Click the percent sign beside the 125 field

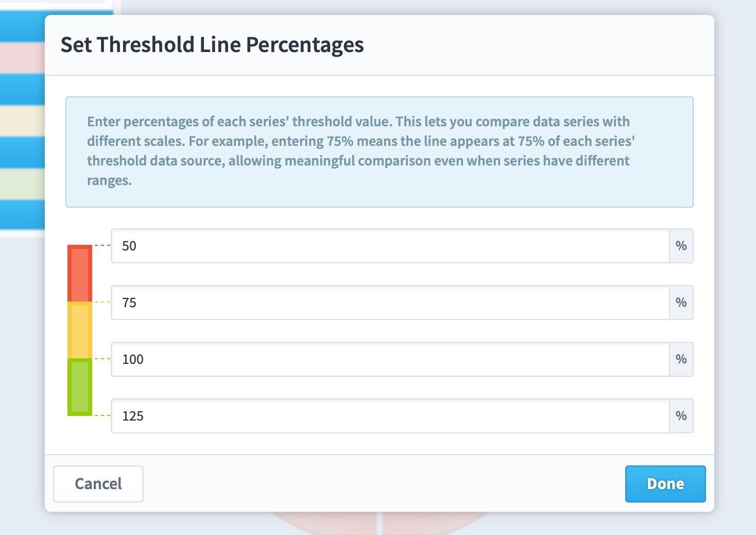pos(681,416)
